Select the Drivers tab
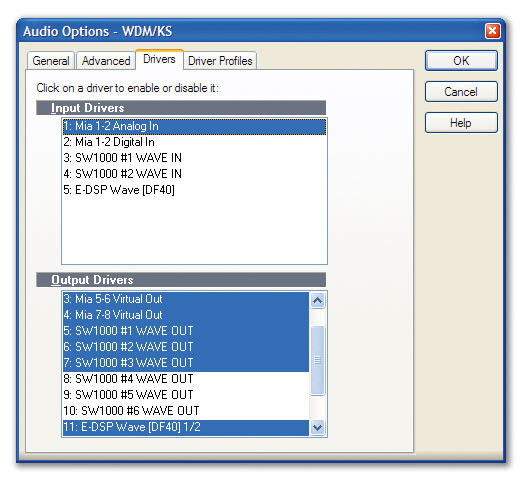 (159, 59)
